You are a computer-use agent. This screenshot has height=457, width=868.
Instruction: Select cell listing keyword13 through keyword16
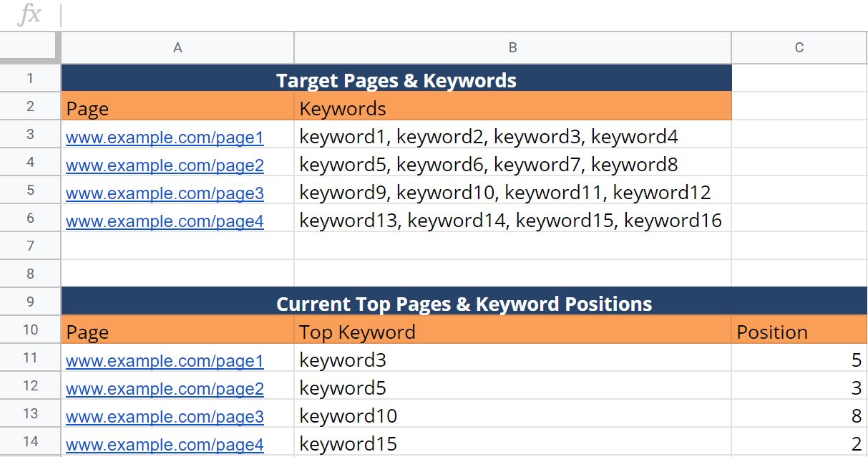[x=512, y=218]
